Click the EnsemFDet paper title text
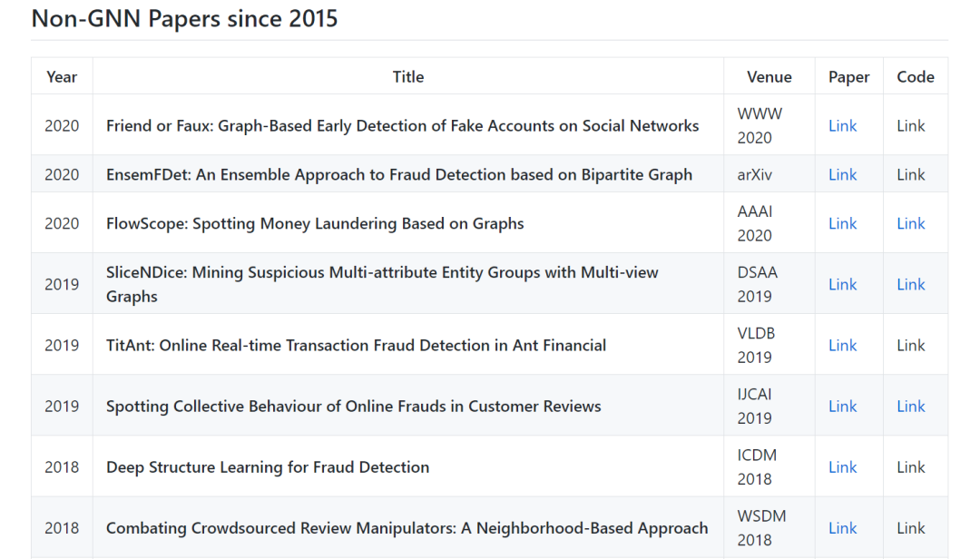The image size is (980, 559). click(399, 174)
